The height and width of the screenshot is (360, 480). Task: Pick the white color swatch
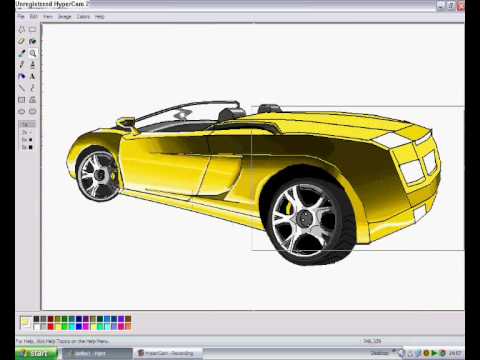(x=36, y=326)
